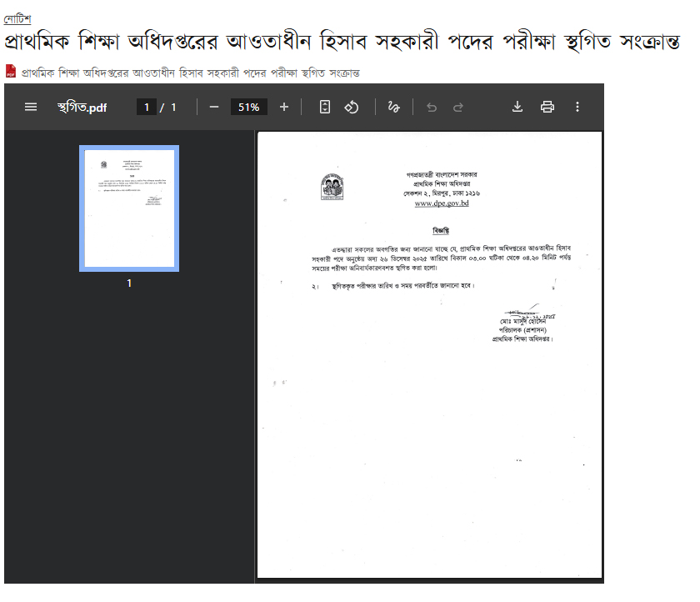The width and height of the screenshot is (700, 602).
Task: Click the redo arrow icon
Action: coord(458,107)
